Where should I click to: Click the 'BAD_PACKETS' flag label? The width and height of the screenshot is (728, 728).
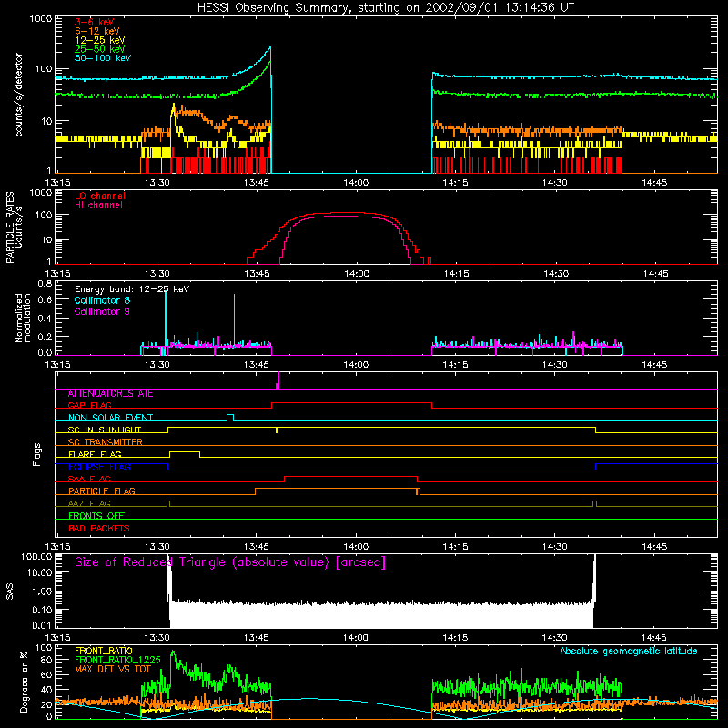(99, 528)
